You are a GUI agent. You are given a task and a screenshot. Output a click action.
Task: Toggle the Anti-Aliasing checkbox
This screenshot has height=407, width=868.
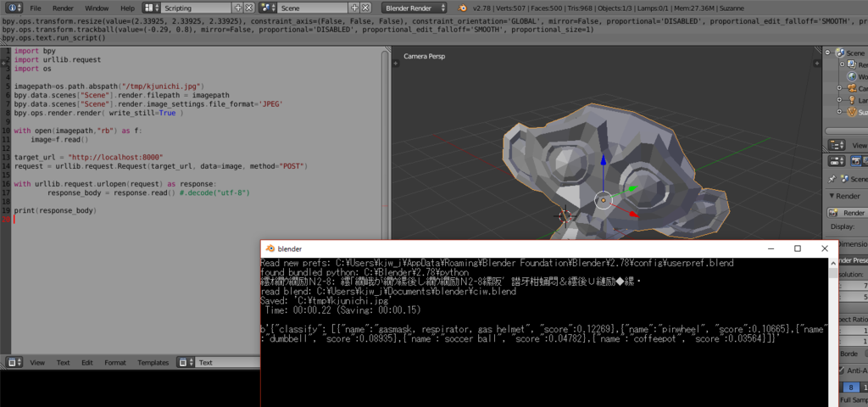coord(843,371)
